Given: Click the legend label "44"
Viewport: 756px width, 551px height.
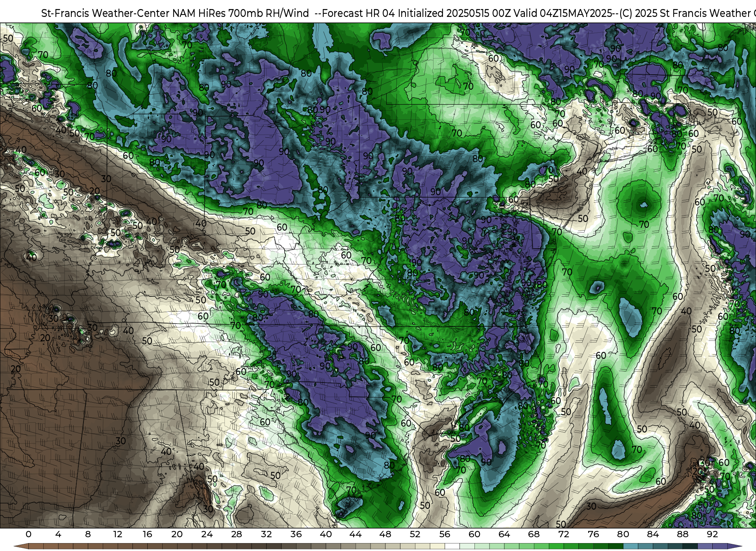Looking at the screenshot, I should pyautogui.click(x=356, y=534).
